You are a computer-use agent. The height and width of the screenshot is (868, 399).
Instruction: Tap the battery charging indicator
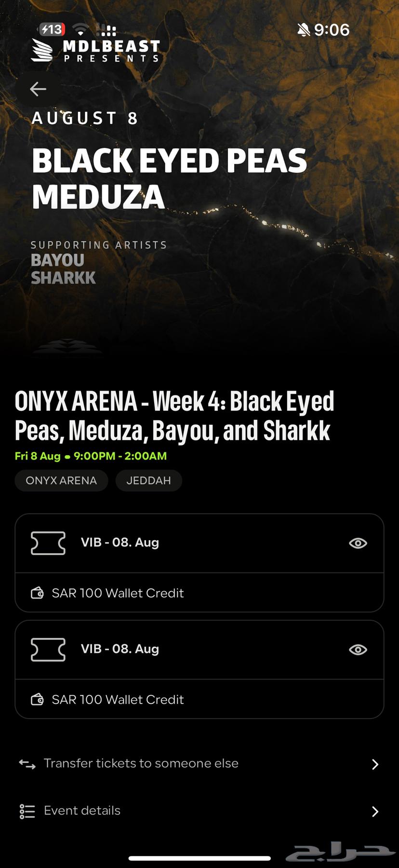[52, 30]
